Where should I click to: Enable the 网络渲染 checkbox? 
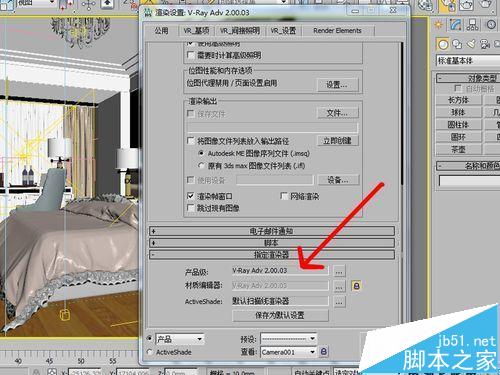pos(284,196)
